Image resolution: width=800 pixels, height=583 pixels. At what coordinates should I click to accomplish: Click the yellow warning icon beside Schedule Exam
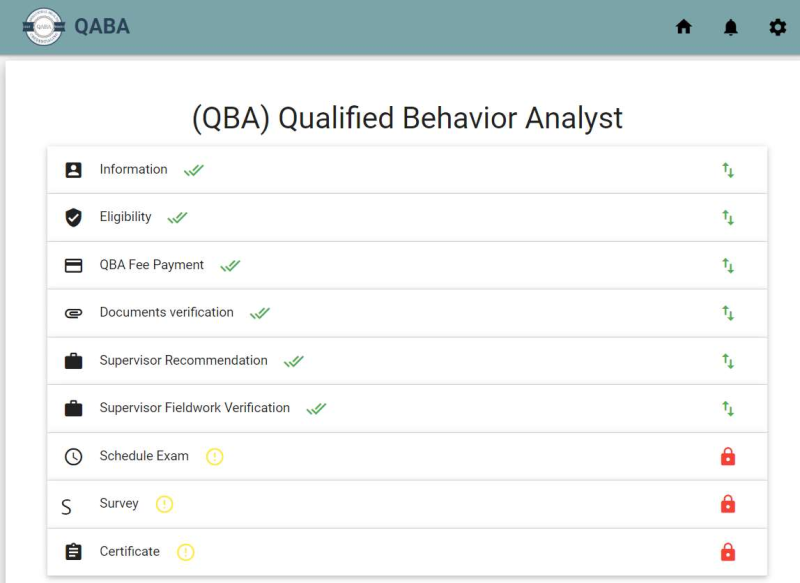215,457
